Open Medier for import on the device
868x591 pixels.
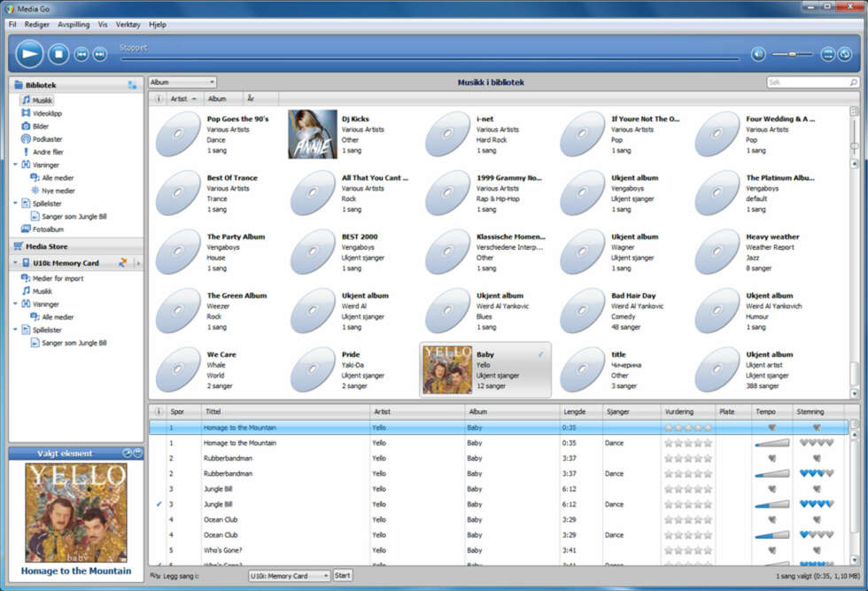click(x=52, y=278)
